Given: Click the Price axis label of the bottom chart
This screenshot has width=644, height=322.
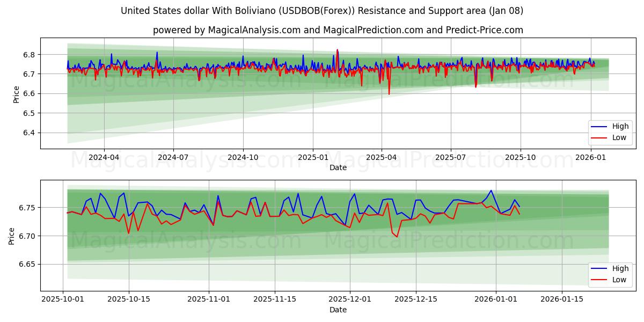Looking at the screenshot, I should click(x=12, y=236).
